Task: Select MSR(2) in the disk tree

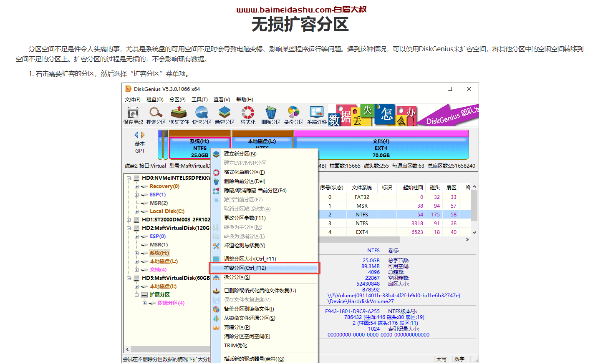Action: (159, 203)
